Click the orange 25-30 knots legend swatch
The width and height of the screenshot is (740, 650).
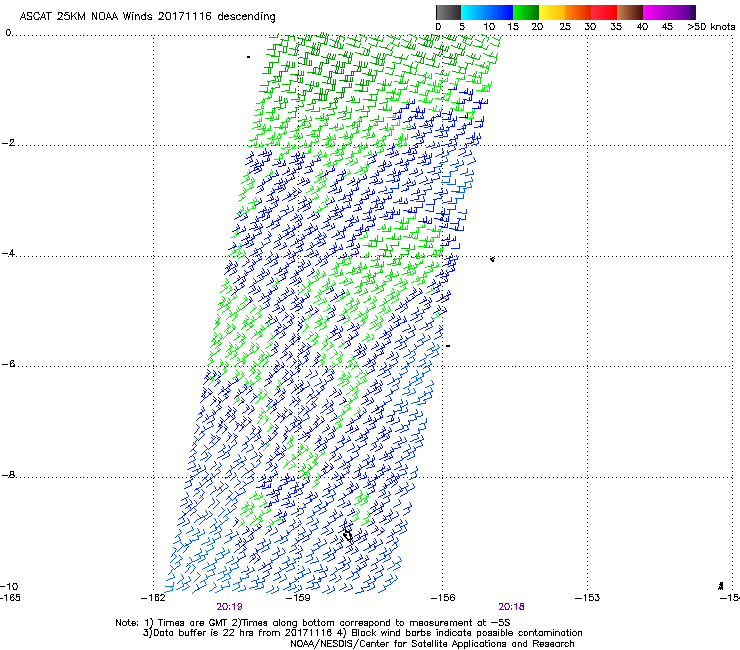tap(578, 12)
